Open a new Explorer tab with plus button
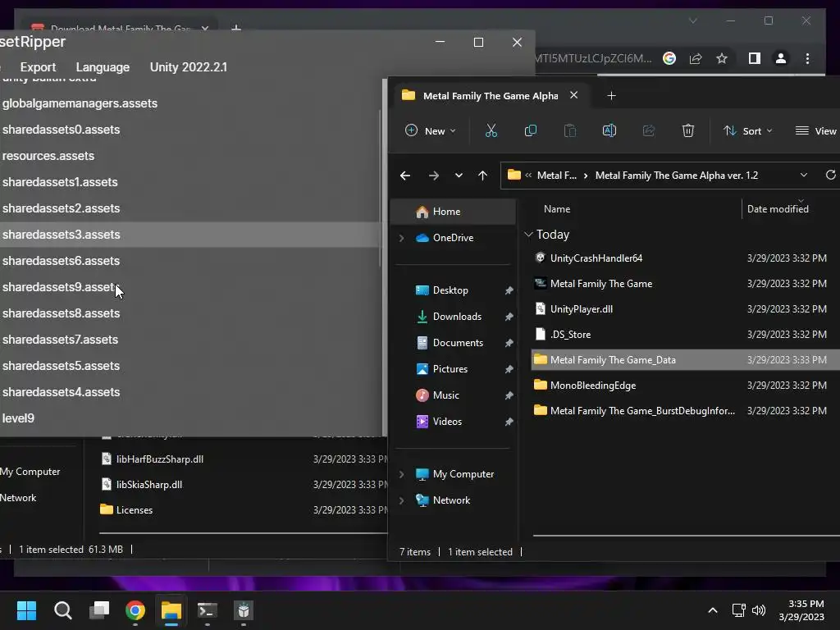This screenshot has height=630, width=840. click(611, 96)
